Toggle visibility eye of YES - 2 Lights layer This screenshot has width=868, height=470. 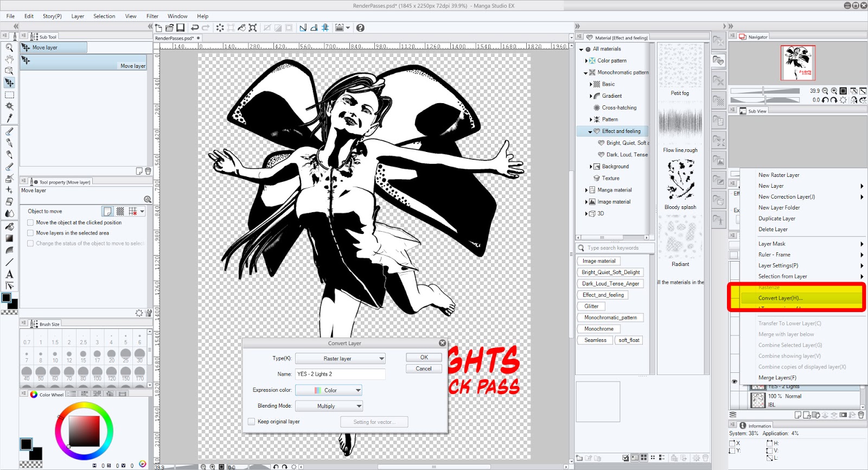(734, 382)
